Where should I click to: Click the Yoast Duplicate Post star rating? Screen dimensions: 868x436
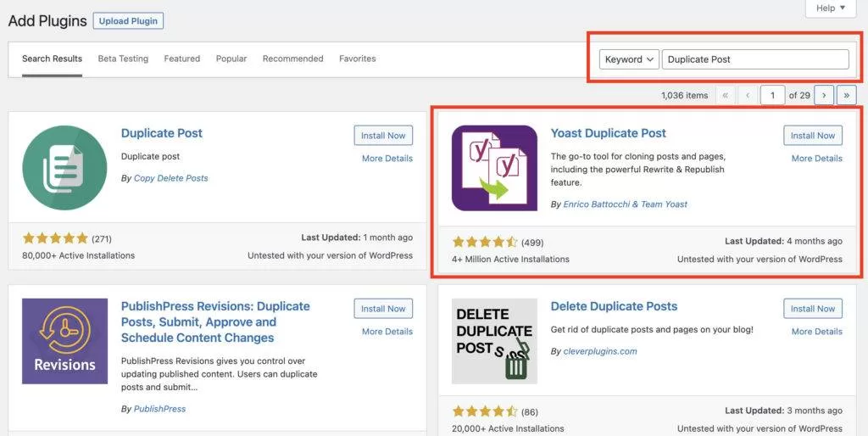pos(485,242)
